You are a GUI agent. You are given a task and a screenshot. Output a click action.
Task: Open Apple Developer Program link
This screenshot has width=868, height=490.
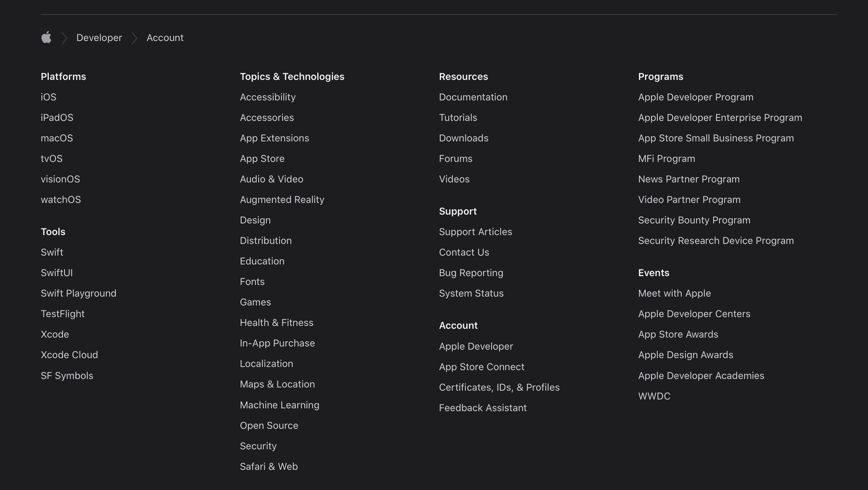696,97
